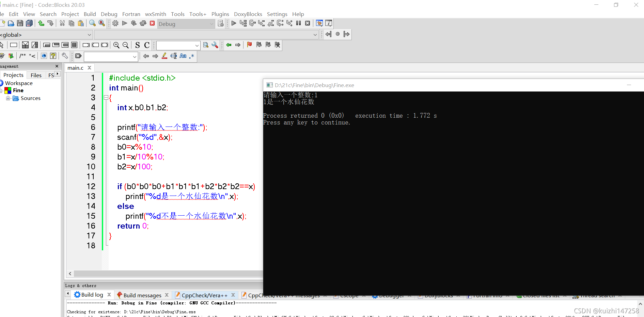Open the incremental search history dropdown
The height and width of the screenshot is (317, 644).
point(135,56)
